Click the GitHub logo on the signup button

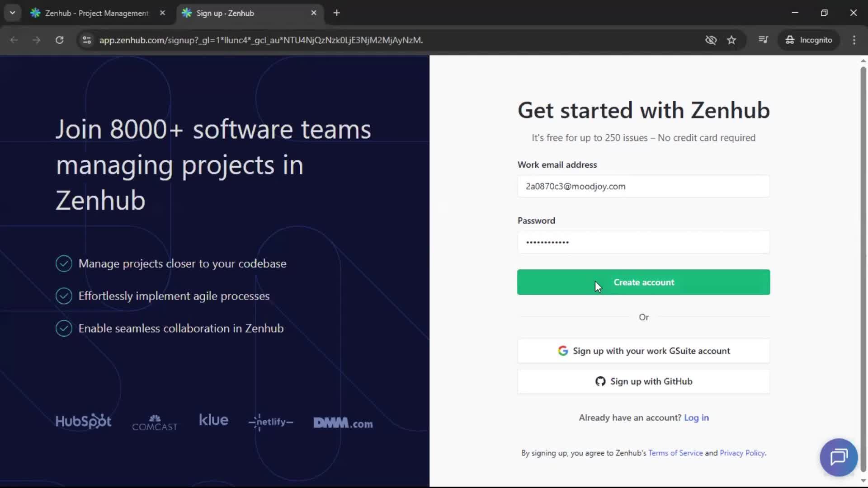(x=600, y=381)
